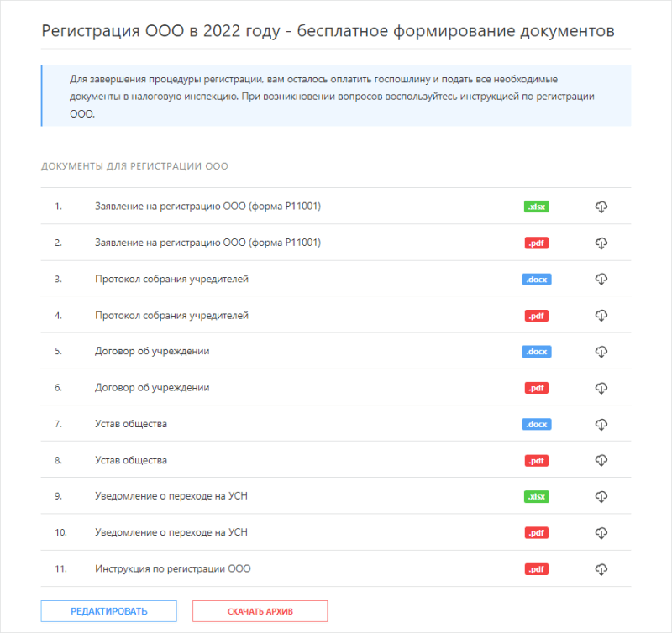Open row 1 Заявление на регистрацию ООО
Viewport: 672px width, 633px height.
pos(207,207)
